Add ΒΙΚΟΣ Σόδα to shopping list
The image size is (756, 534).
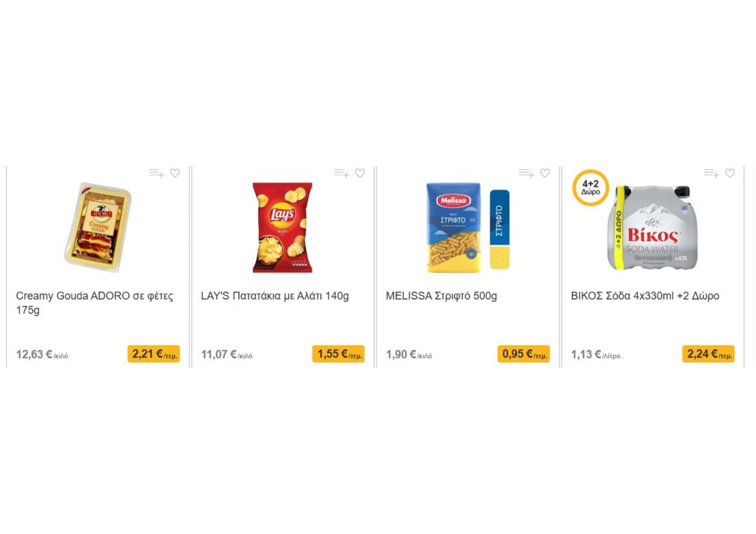pos(712,173)
